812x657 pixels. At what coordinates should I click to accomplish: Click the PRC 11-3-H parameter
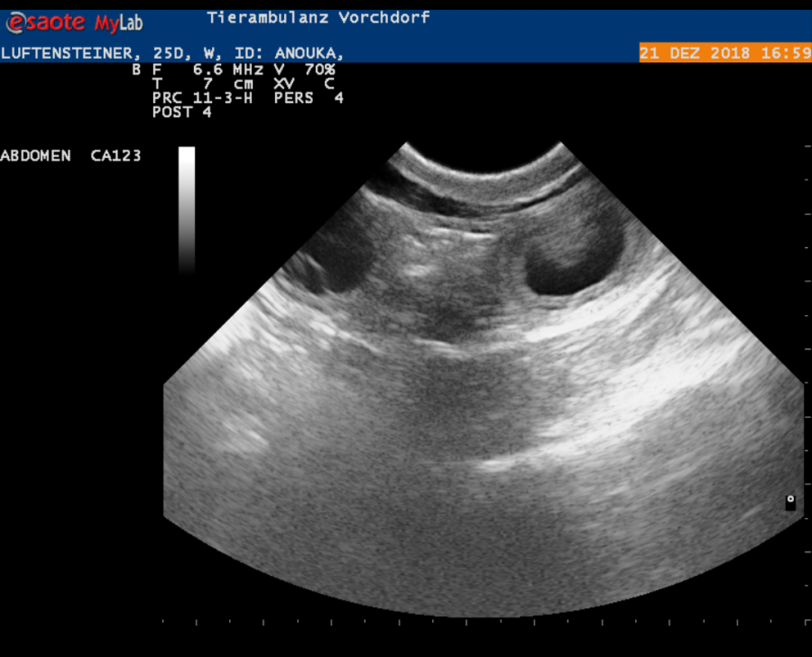click(x=204, y=97)
